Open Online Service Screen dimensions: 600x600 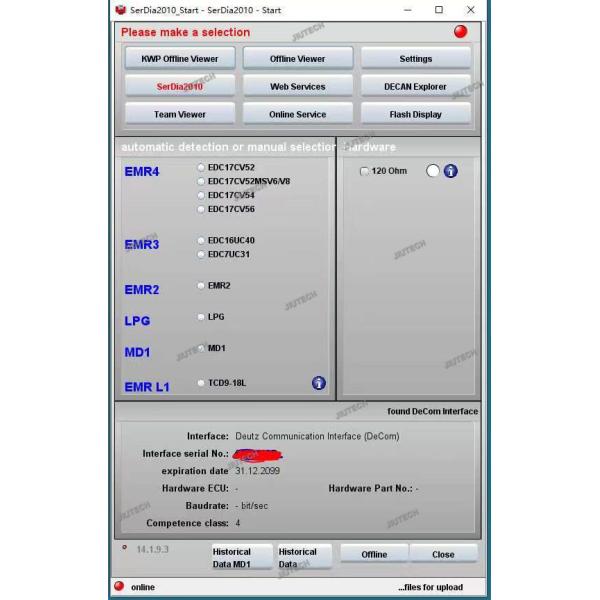[298, 114]
